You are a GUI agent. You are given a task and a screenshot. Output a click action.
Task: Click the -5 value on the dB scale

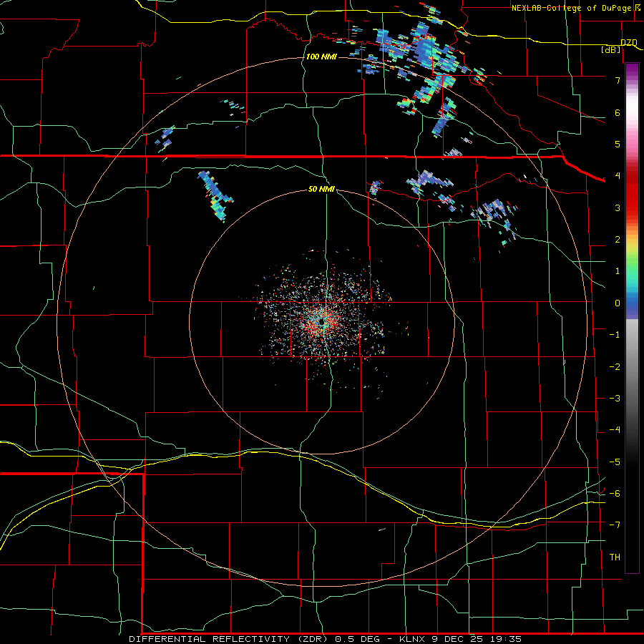(615, 462)
